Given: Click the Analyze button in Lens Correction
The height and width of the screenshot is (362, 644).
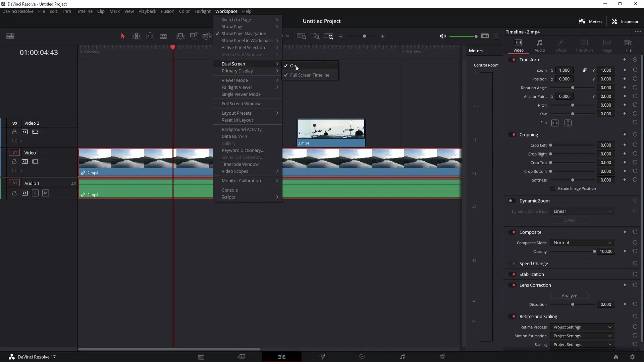Looking at the screenshot, I should click(x=569, y=296).
